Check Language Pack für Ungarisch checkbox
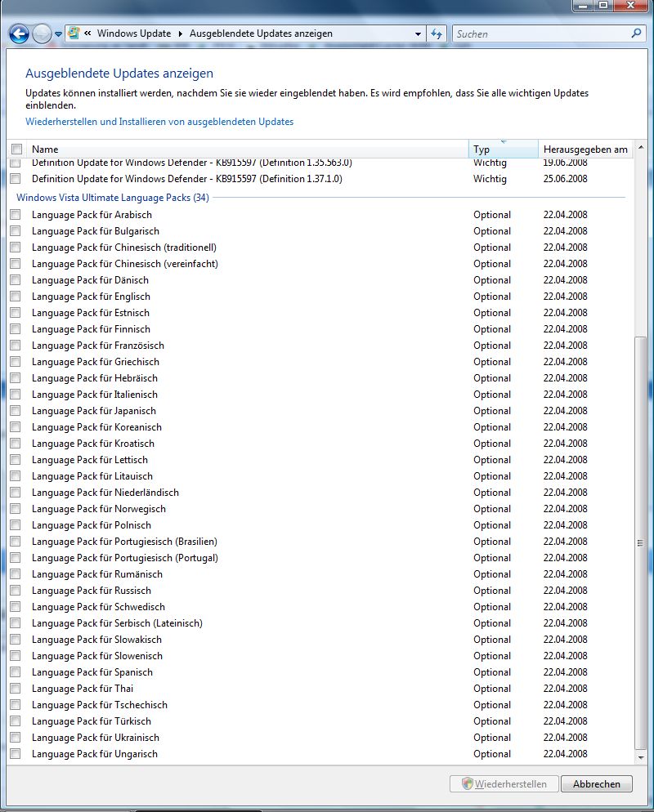The height and width of the screenshot is (812, 654). [x=16, y=754]
